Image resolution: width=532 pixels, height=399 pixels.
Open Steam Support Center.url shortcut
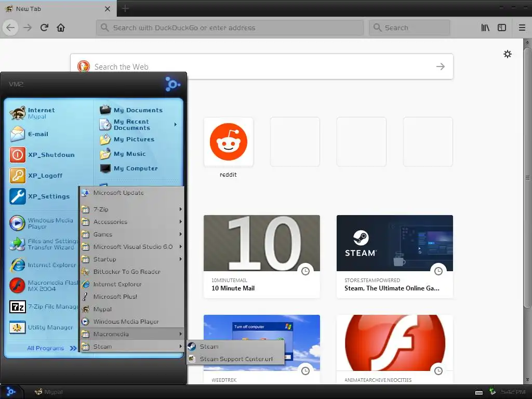tap(235, 359)
